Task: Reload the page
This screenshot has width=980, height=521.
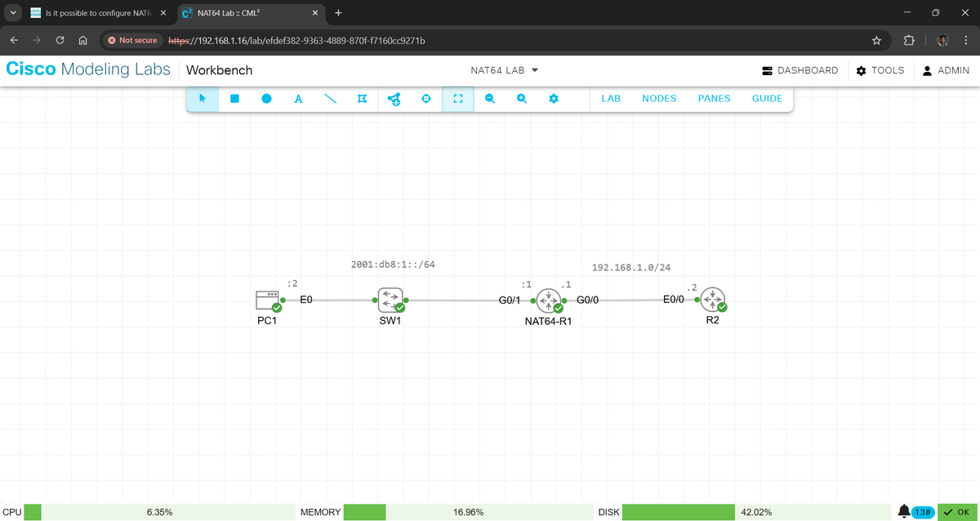Action: coord(60,40)
